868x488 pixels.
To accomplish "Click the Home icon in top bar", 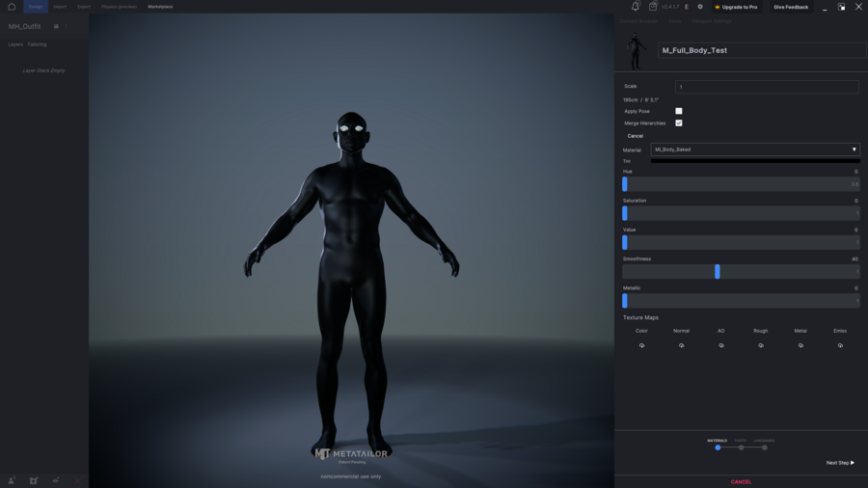I will tap(12, 7).
